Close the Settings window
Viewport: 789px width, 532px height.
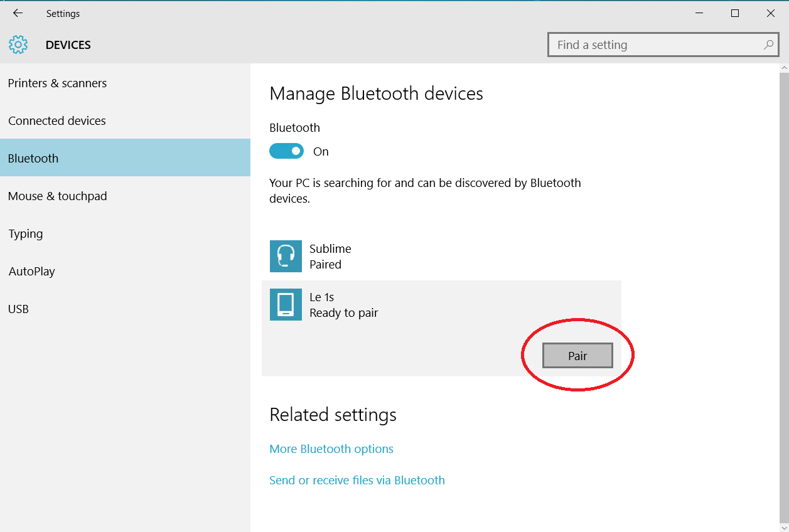[x=771, y=13]
